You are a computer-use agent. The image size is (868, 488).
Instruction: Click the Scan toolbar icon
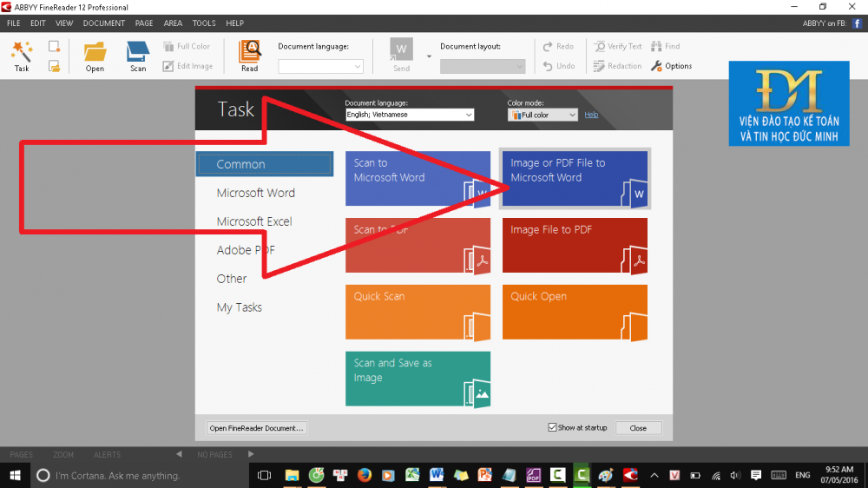click(138, 56)
